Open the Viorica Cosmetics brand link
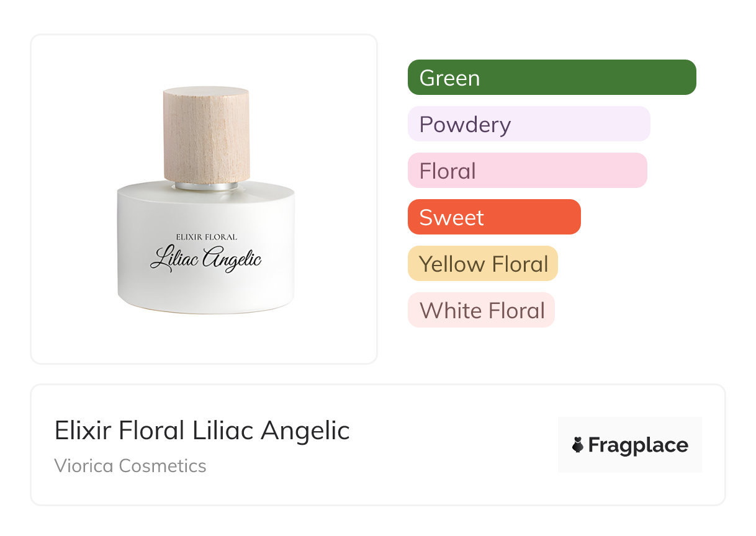 tap(130, 466)
